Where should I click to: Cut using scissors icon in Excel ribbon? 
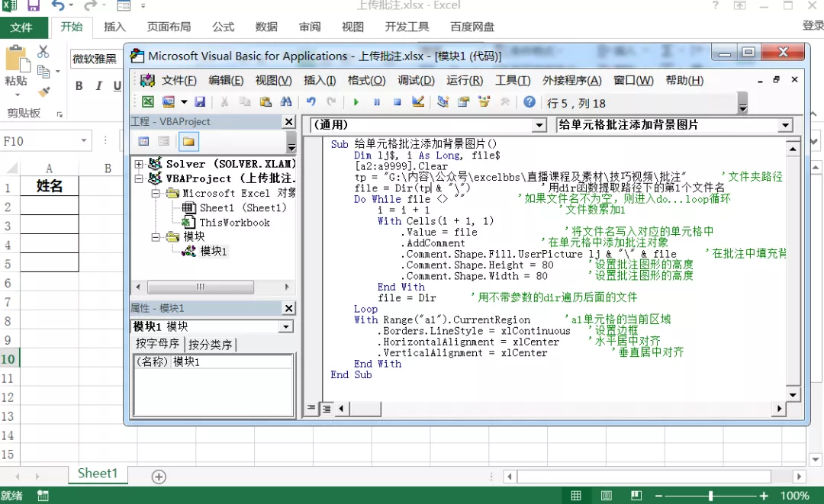coord(43,51)
